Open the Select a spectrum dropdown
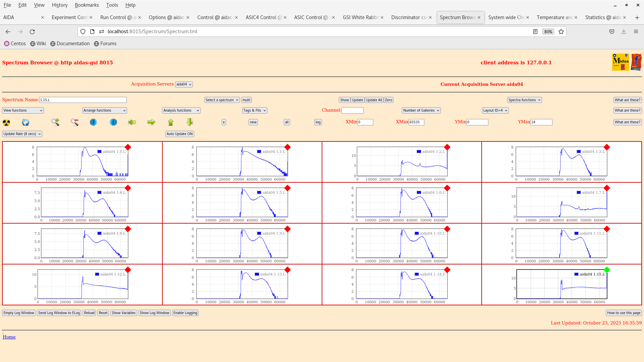 (x=222, y=100)
